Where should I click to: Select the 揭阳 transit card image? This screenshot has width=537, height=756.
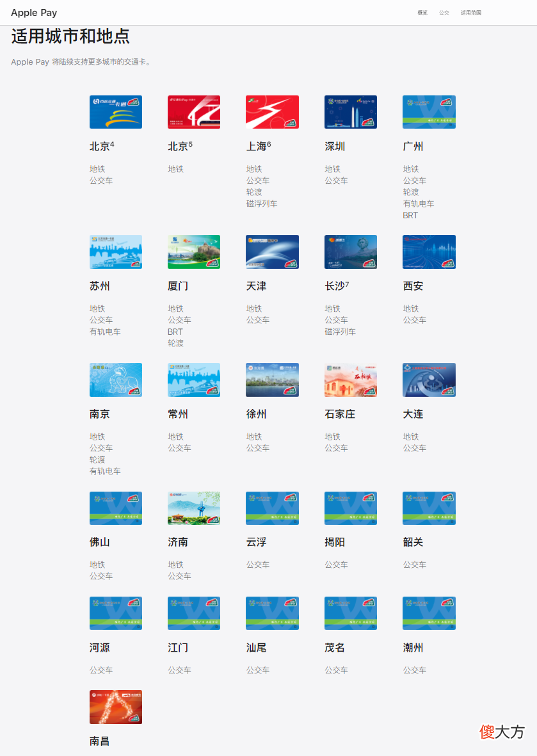coord(351,508)
